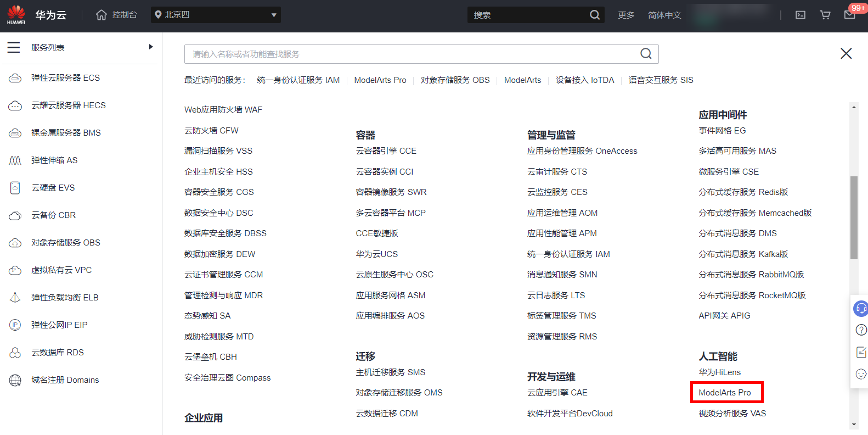Click the magnifier icon in top search box
The image size is (868, 435).
click(594, 15)
